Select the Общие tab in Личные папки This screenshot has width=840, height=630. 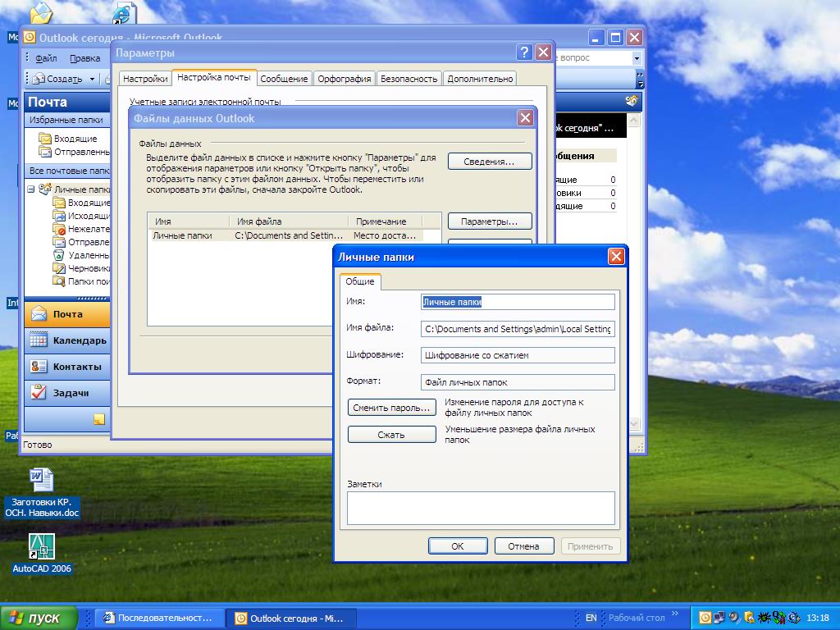[360, 282]
